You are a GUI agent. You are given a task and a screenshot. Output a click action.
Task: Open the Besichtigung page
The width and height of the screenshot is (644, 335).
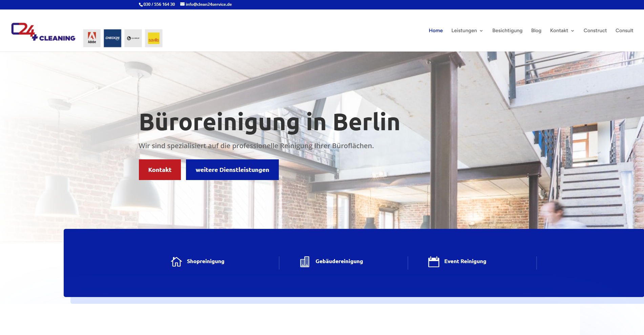[x=507, y=31]
